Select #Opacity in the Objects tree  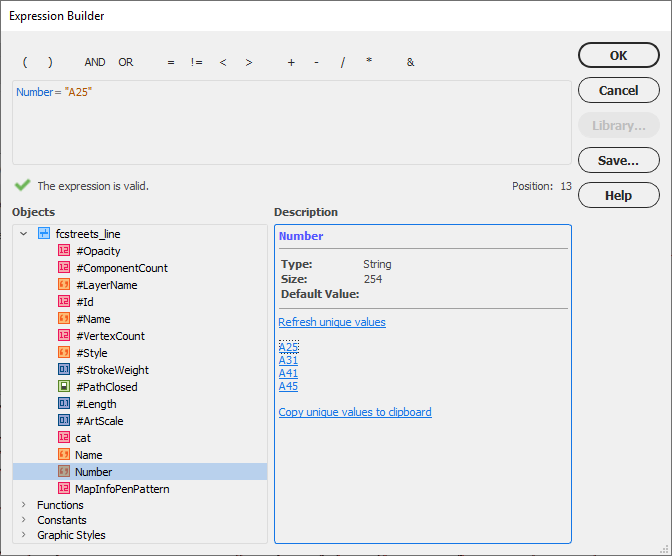click(98, 251)
